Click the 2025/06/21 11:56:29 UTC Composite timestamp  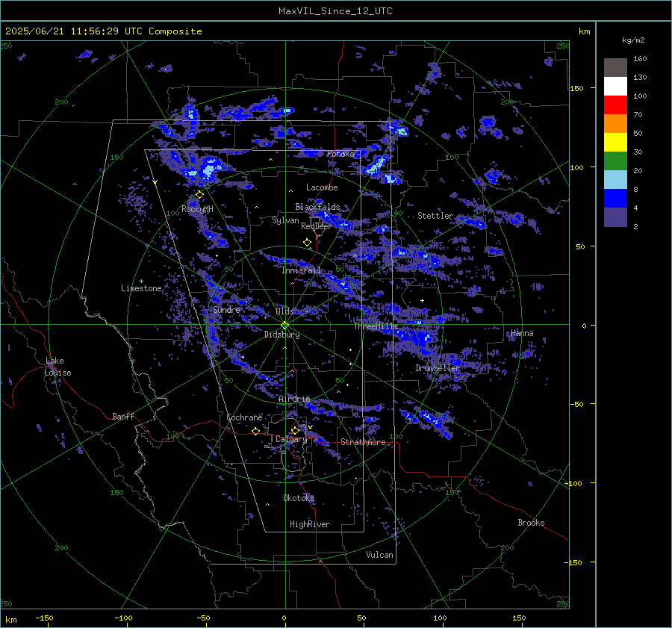pyautogui.click(x=103, y=31)
